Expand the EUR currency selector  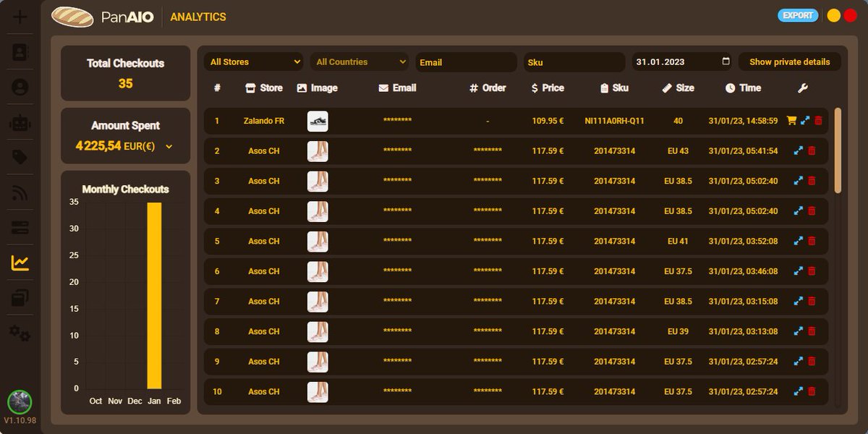point(169,146)
